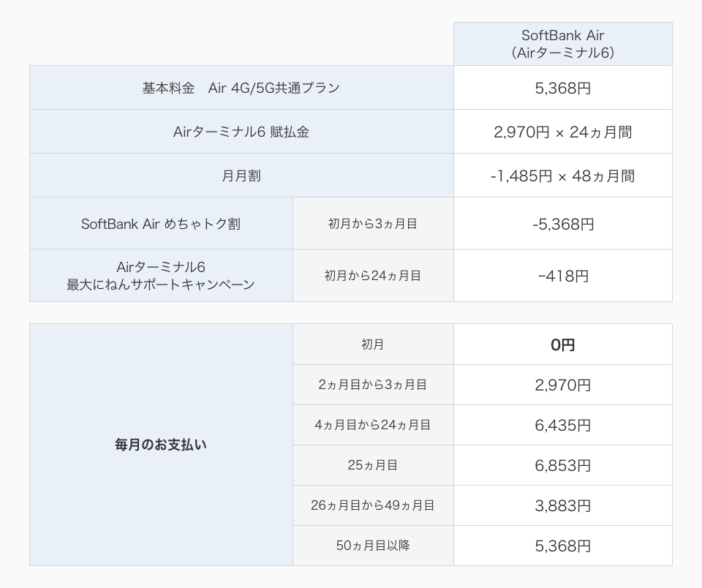Click the 毎月のお支払い heading cell

[161, 444]
